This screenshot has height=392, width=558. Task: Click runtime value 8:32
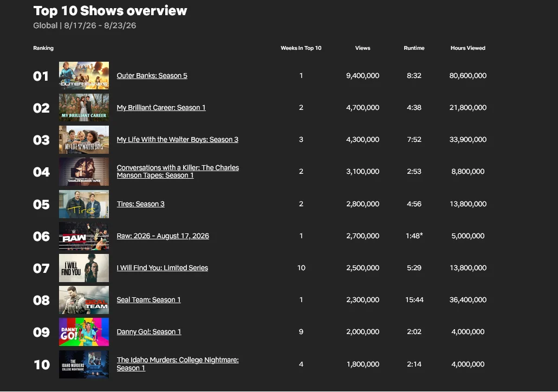pos(414,75)
